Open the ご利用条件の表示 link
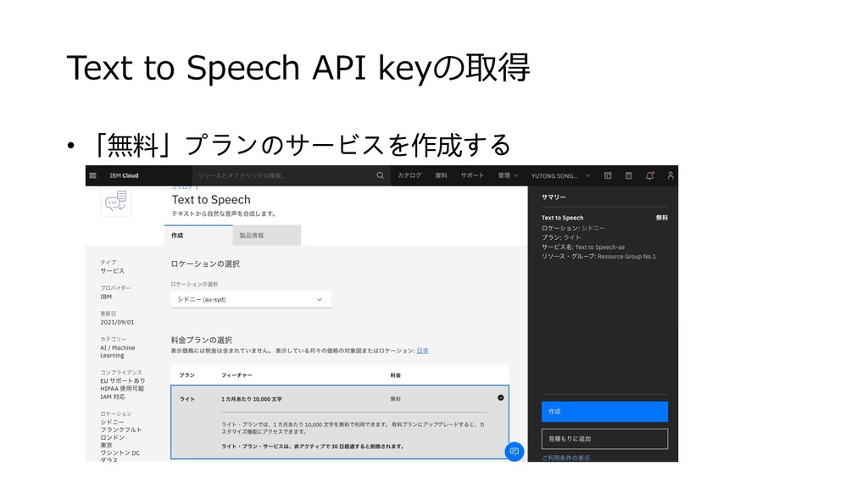This screenshot has height=488, width=868. tap(565, 458)
